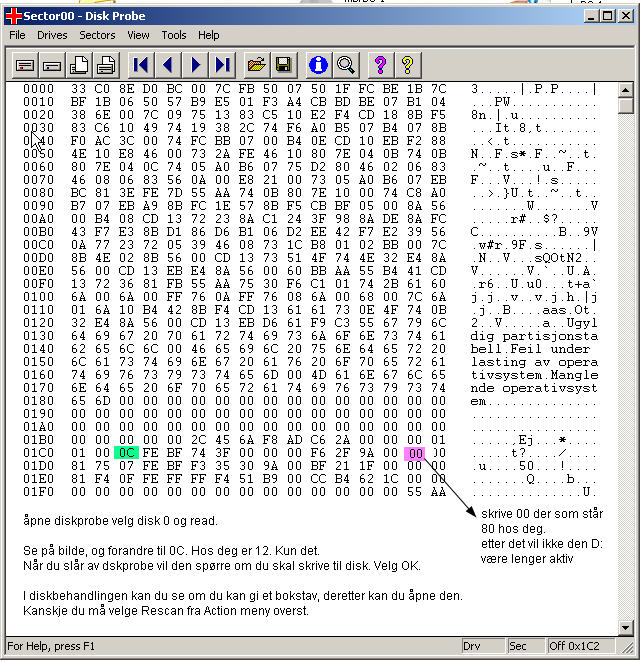Screen dimensions: 643x662
Task: Click the copy document pages toolbar icon
Action: click(x=79, y=65)
